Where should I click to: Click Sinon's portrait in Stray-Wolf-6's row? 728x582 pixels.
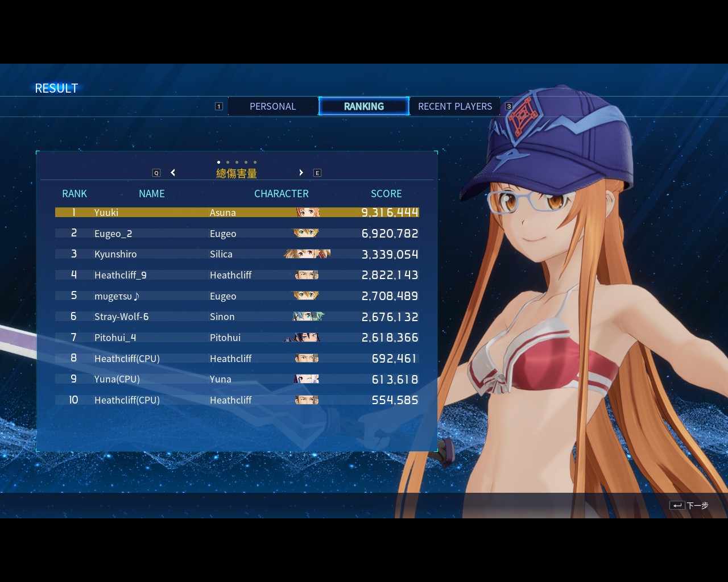tap(308, 317)
